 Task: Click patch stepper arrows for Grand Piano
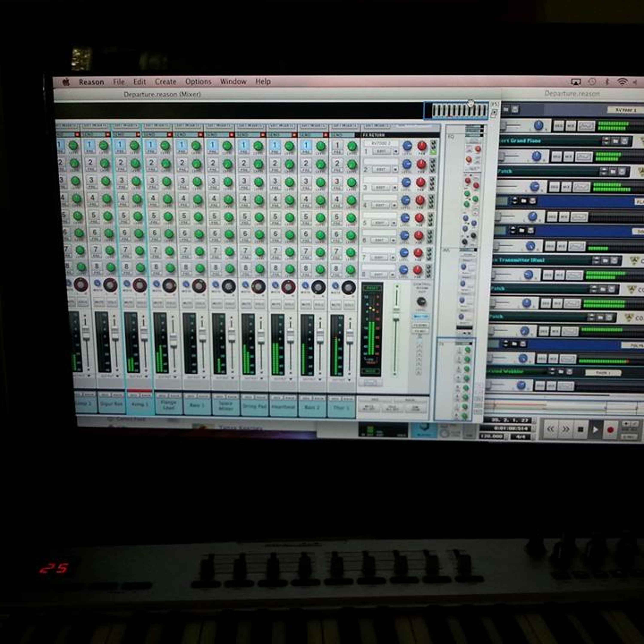tap(606, 141)
